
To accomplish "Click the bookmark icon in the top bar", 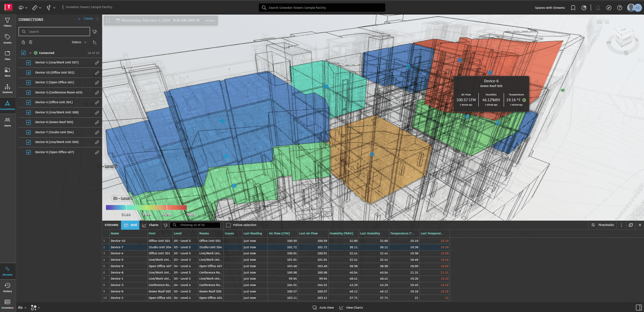I will 573,7.
